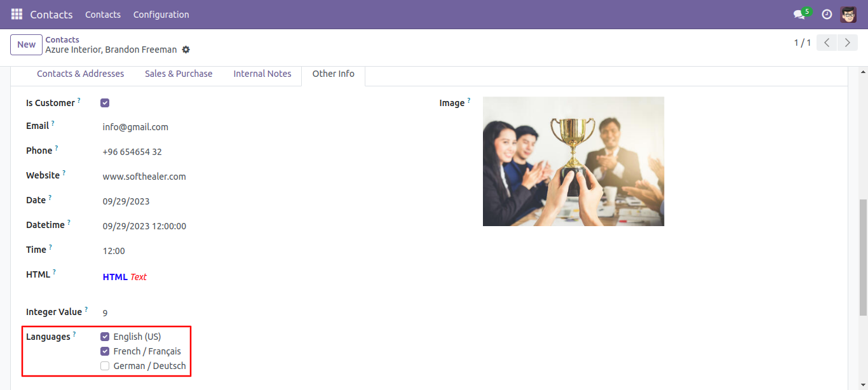868x390 pixels.
Task: Click the Contacts app title
Action: point(51,14)
